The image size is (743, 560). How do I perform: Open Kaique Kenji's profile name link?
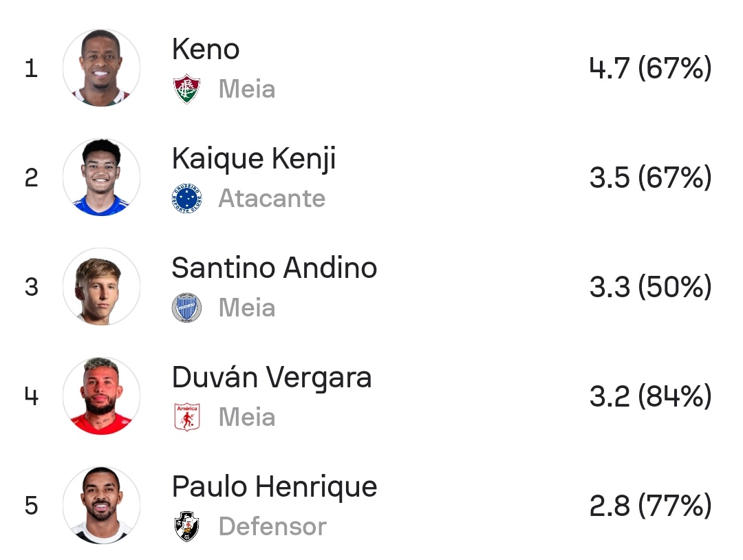254,159
